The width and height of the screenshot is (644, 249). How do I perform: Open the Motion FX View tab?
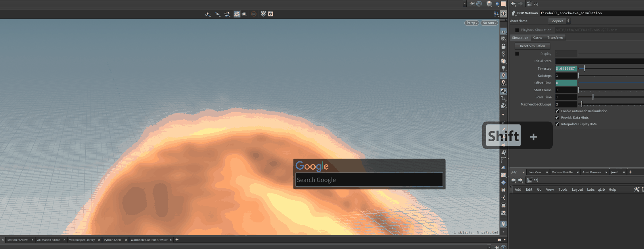(x=17, y=239)
